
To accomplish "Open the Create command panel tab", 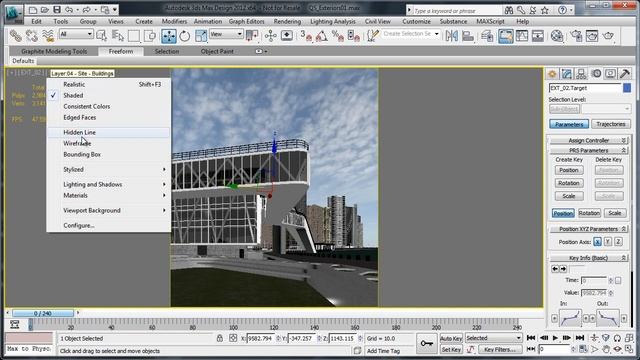I will point(552,74).
